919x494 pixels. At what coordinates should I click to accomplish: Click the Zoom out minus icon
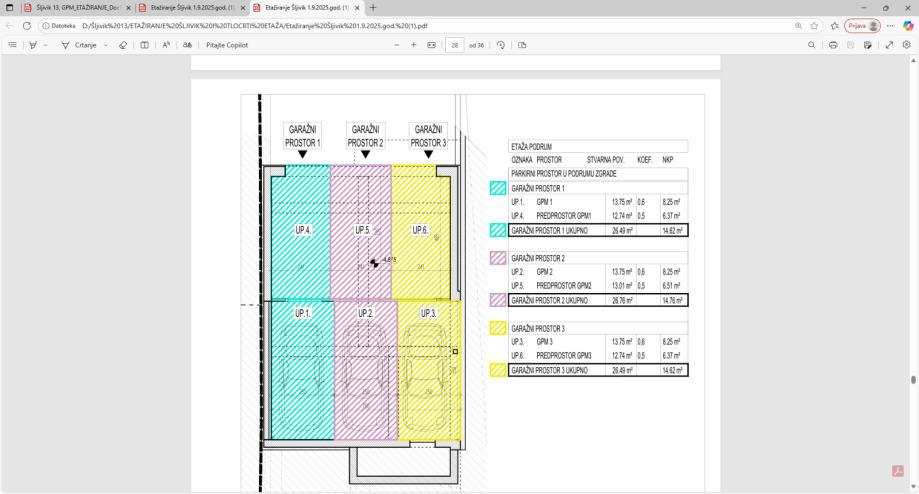(397, 45)
